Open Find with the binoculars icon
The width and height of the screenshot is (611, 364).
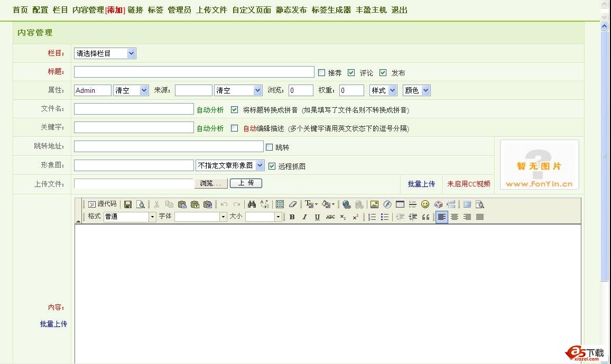(x=252, y=204)
